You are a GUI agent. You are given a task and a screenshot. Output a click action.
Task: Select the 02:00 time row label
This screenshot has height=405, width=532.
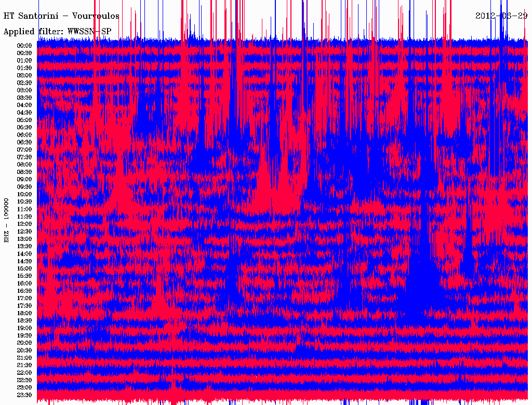pyautogui.click(x=24, y=75)
